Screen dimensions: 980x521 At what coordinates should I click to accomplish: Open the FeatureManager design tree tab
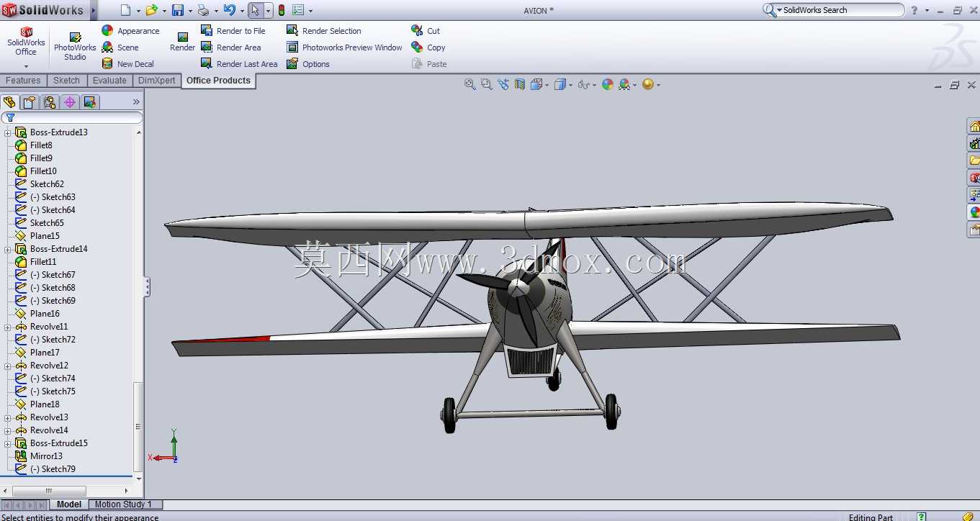pyautogui.click(x=9, y=102)
